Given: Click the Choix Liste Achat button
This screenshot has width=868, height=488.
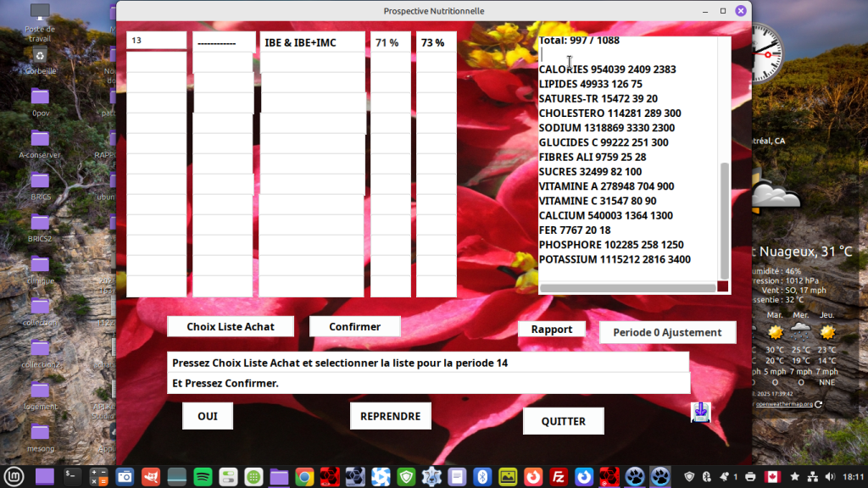Looking at the screenshot, I should click(x=231, y=326).
